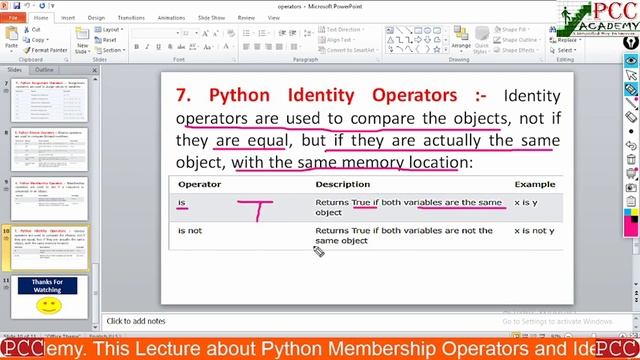Click the Copy command
Image resolution: width=640 pixels, height=360 pixels.
click(x=36, y=40)
